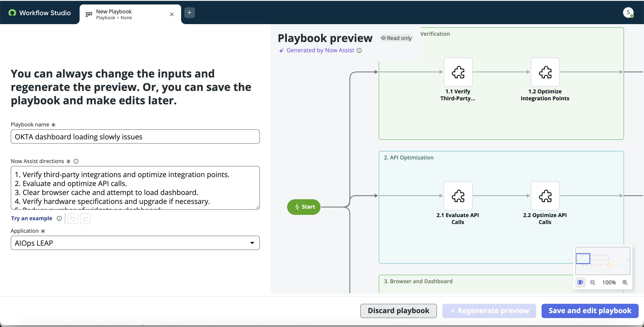Click Save and edit playbook

[x=590, y=311]
